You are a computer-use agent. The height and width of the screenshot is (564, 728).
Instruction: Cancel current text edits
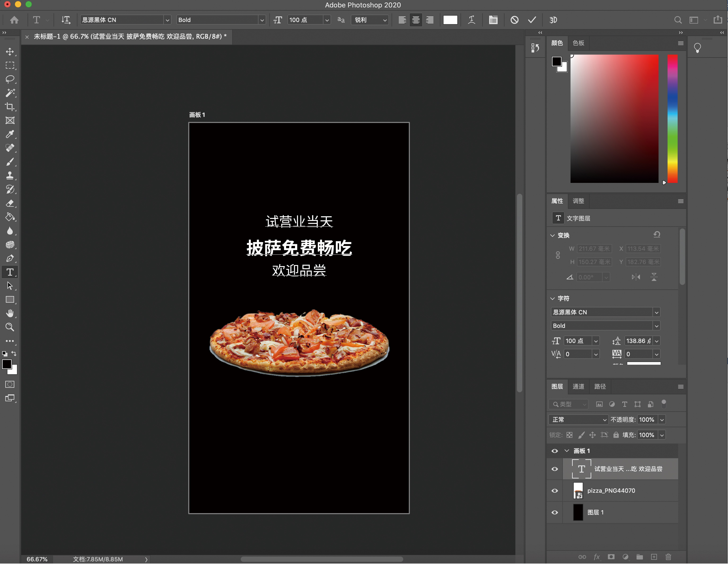tap(514, 20)
